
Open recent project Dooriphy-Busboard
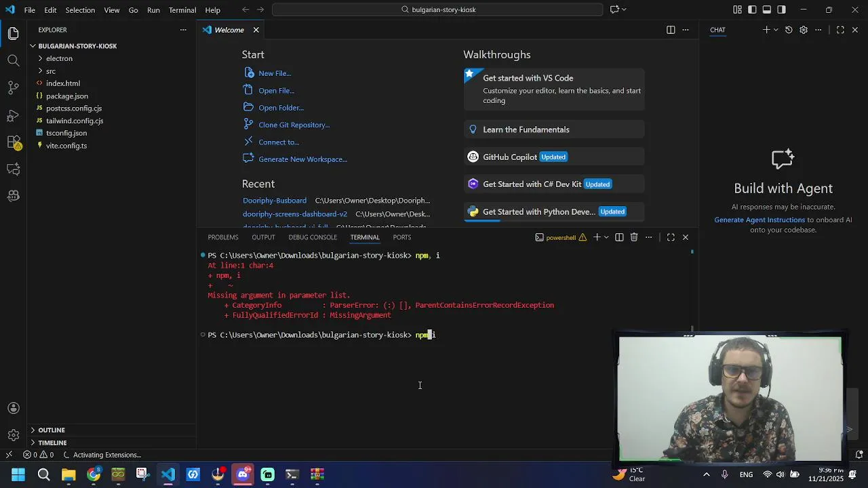[x=275, y=201]
